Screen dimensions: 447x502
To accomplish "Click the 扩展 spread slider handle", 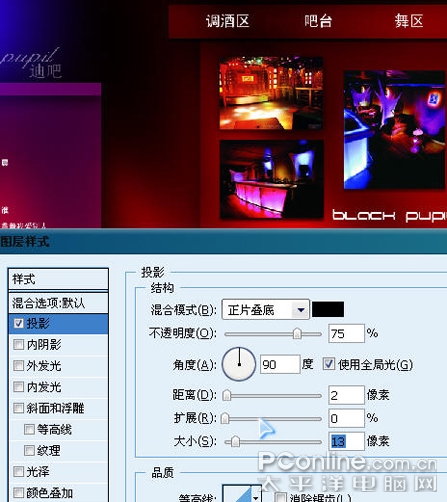I will click(225, 418).
